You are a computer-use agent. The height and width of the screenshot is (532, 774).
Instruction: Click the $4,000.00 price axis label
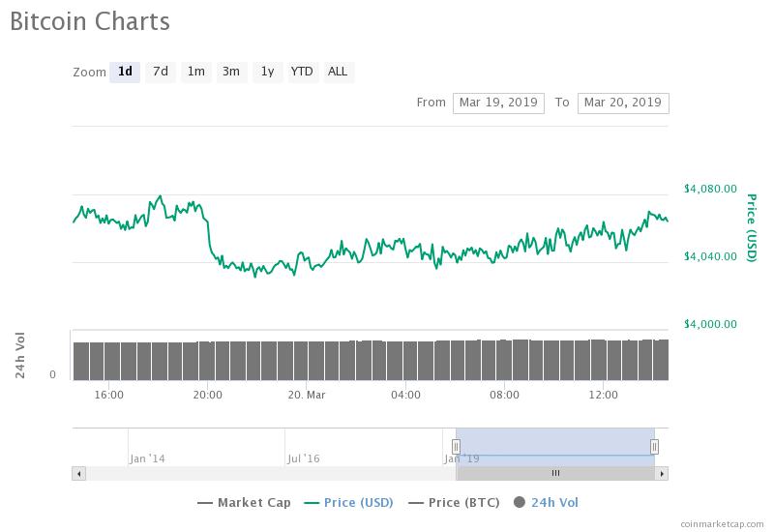710,324
